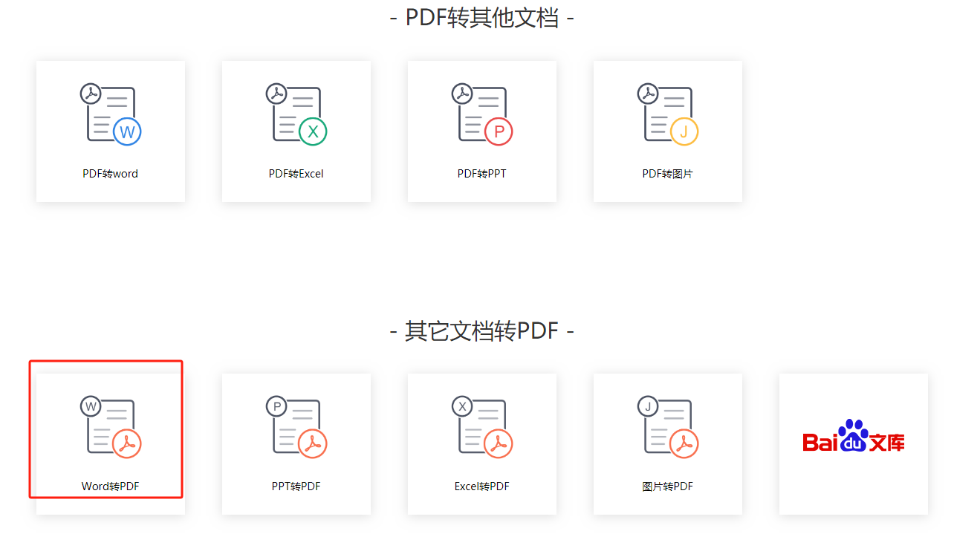Click the PDF转word text label

[111, 174]
